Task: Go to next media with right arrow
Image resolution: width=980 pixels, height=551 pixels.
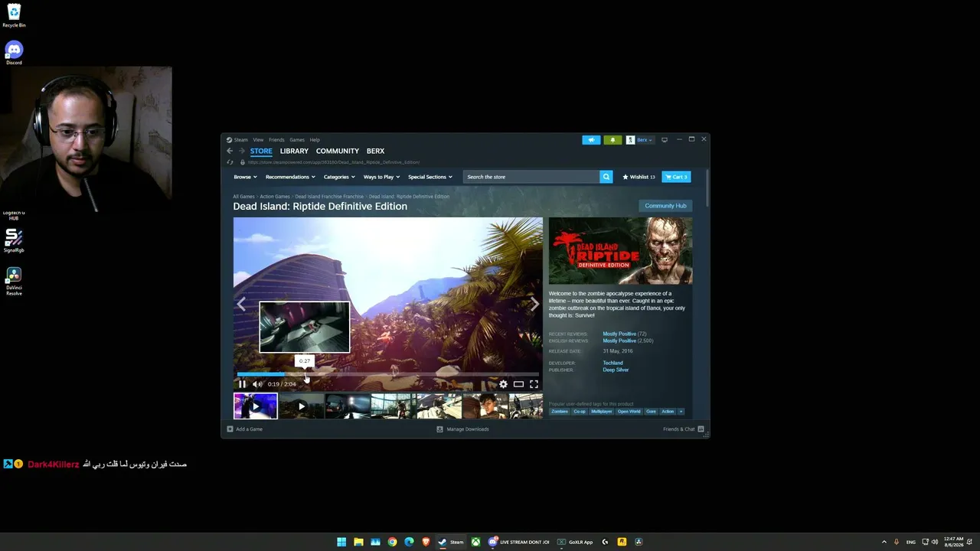Action: click(x=534, y=304)
